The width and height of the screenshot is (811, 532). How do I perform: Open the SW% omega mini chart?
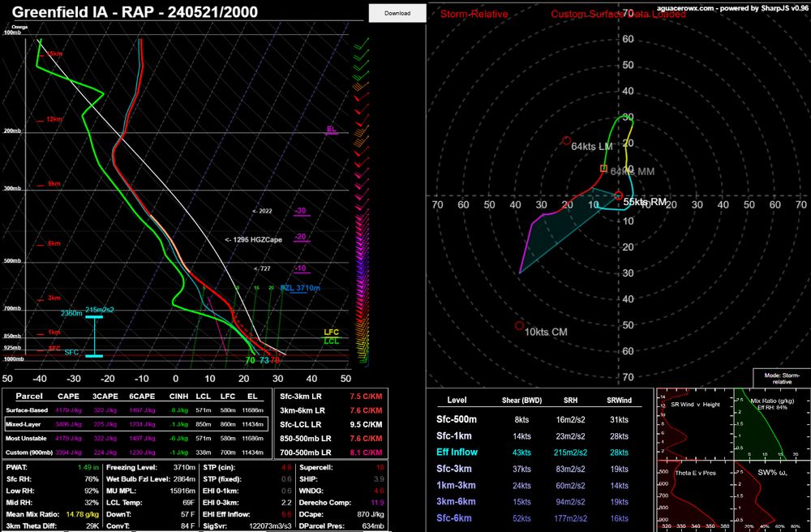(x=772, y=496)
